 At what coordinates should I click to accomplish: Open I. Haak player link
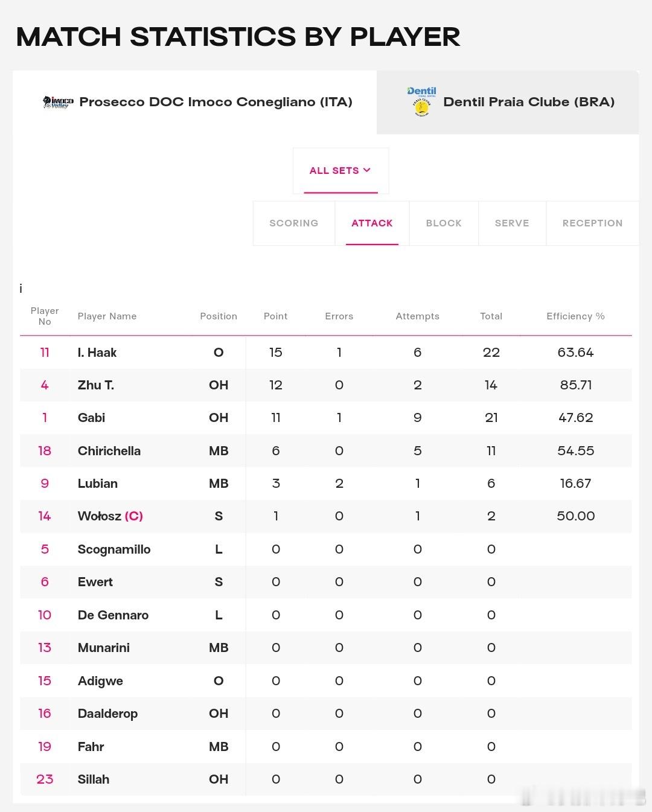tap(97, 353)
